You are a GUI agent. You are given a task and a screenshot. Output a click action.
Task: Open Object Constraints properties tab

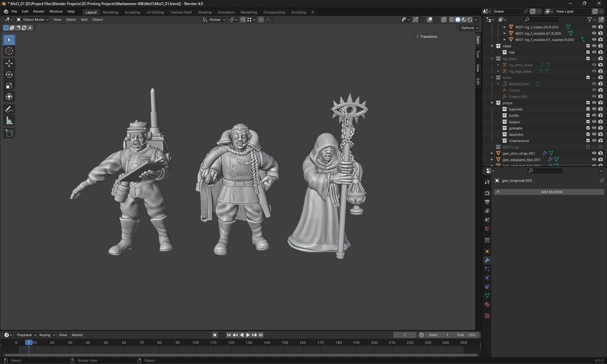pyautogui.click(x=487, y=287)
